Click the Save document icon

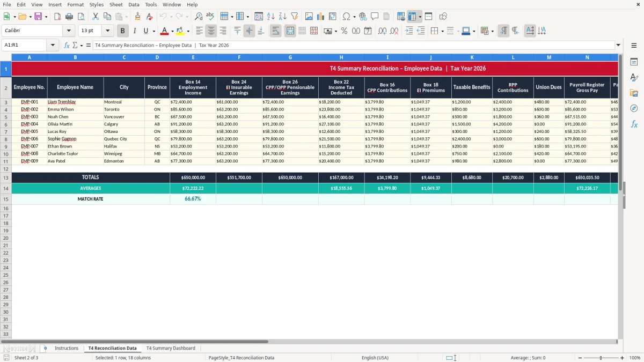click(x=38, y=17)
